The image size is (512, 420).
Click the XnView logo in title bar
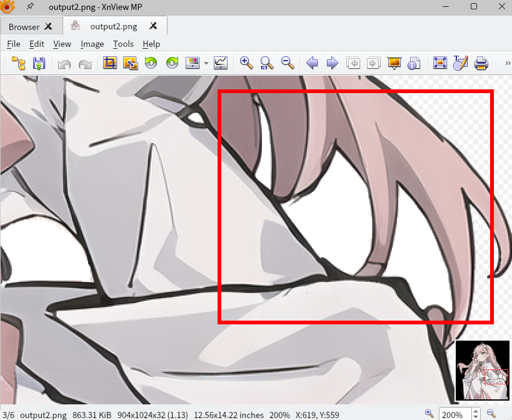click(7, 6)
